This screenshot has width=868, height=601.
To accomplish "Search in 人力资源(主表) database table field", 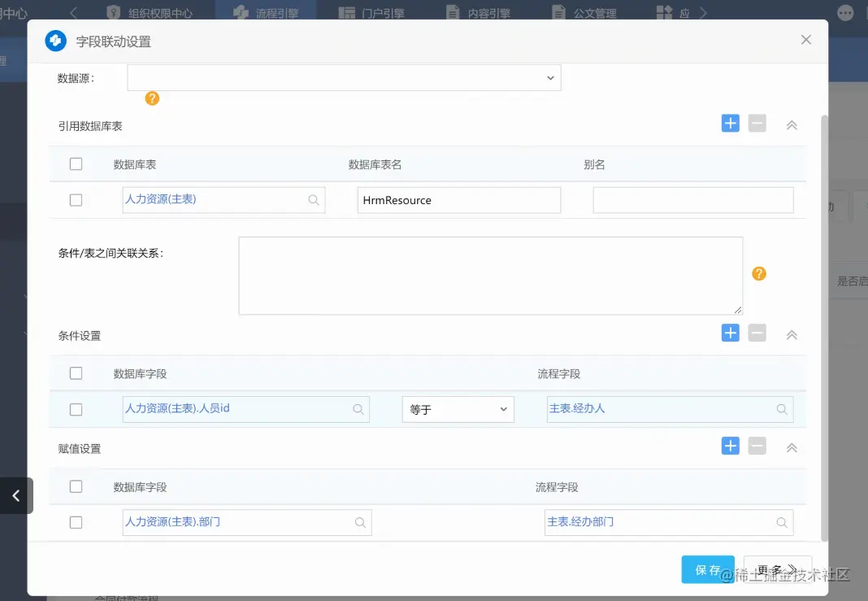I will 314,200.
